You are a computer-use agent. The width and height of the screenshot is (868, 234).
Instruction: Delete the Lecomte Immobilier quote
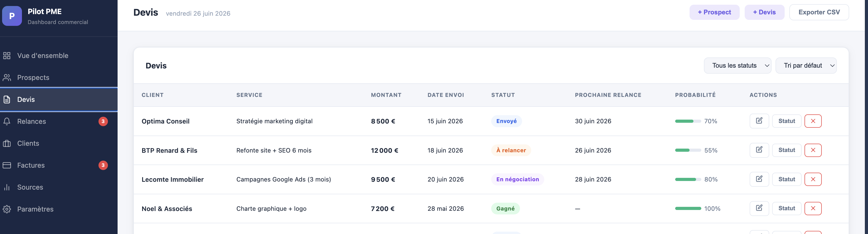point(813,179)
